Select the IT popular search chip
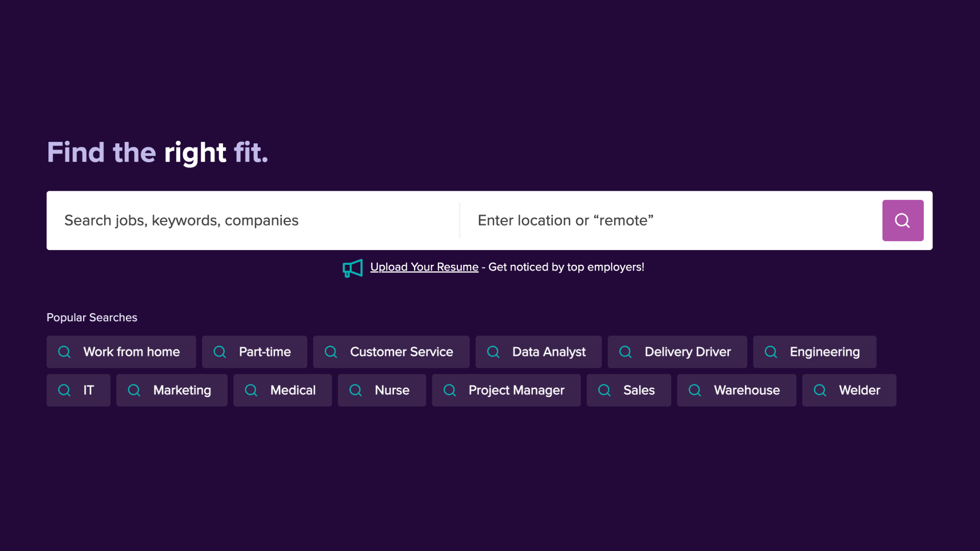The height and width of the screenshot is (551, 980). coord(79,390)
